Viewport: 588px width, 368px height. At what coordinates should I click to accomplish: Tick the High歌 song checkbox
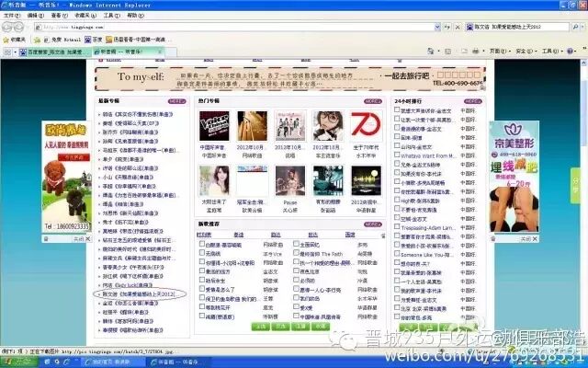tap(397, 200)
